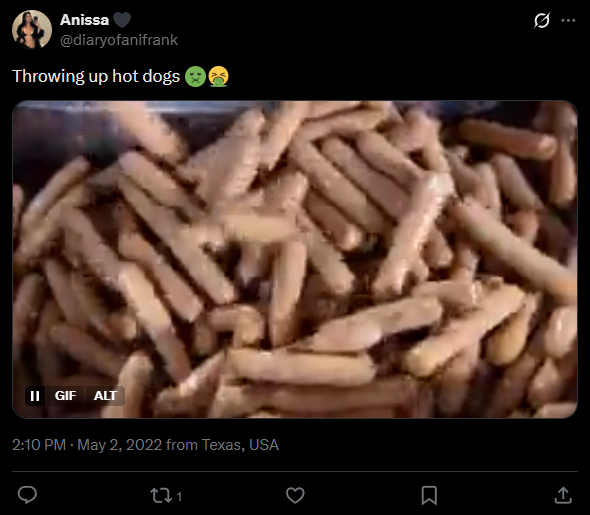Click the repost count number 1
Image resolution: width=590 pixels, height=515 pixels.
pos(179,497)
